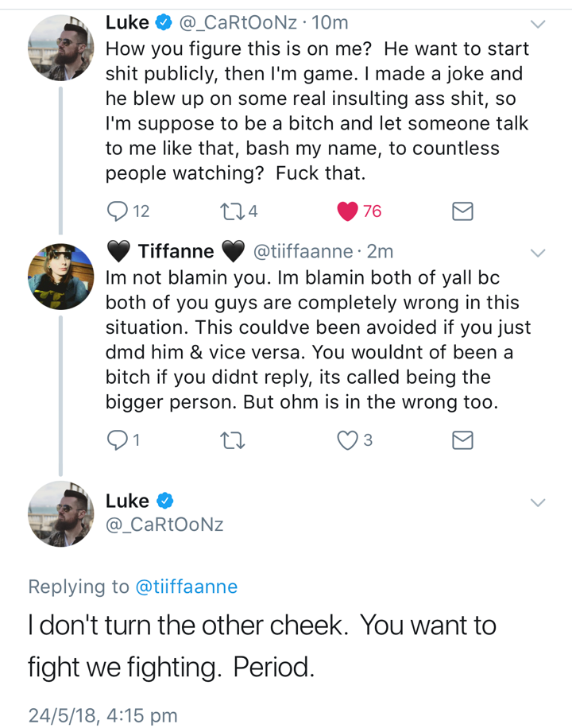Retweet Tiffanne's tweet
Image resolution: width=572 pixels, height=728 pixels.
(232, 440)
